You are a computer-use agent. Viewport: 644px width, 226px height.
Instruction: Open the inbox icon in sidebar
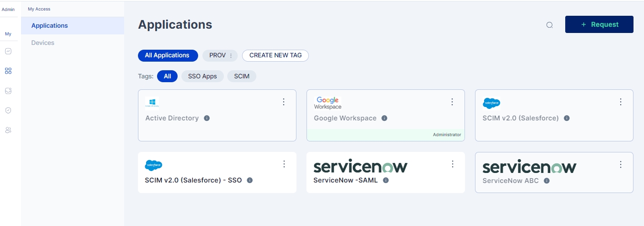click(8, 91)
